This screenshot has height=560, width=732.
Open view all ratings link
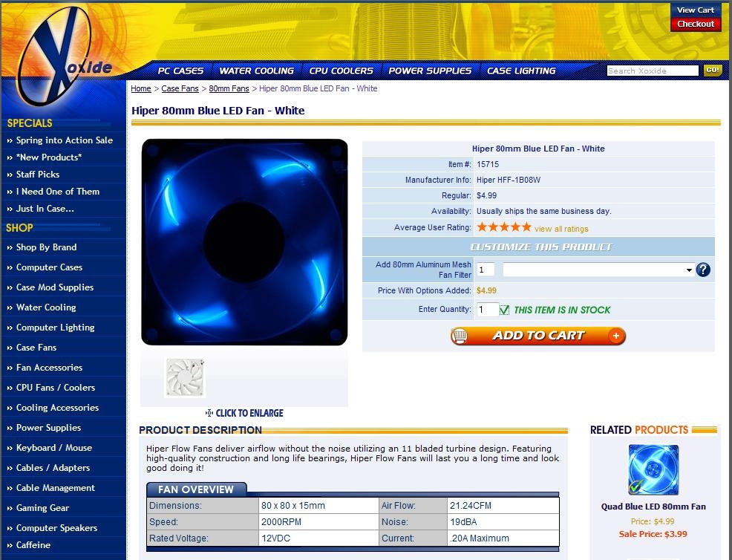pyautogui.click(x=561, y=229)
